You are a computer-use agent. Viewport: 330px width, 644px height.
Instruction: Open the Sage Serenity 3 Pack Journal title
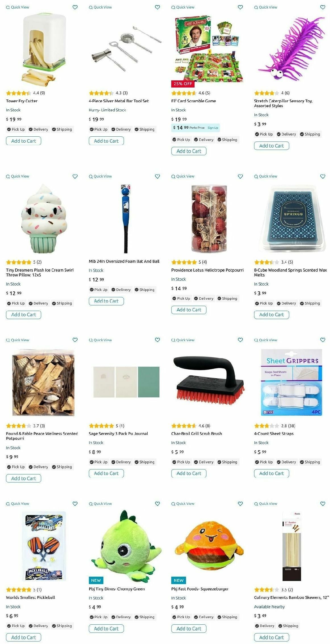tap(118, 433)
